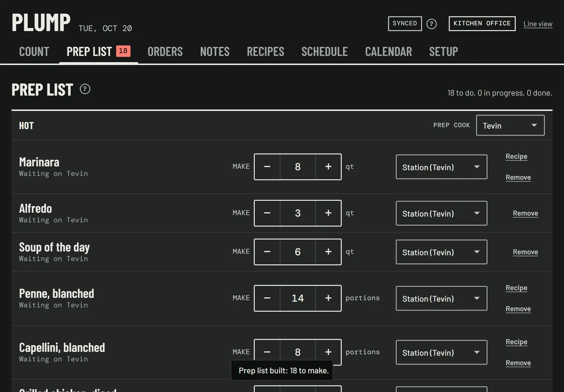Click the Kitchen Office button

pos(482,24)
